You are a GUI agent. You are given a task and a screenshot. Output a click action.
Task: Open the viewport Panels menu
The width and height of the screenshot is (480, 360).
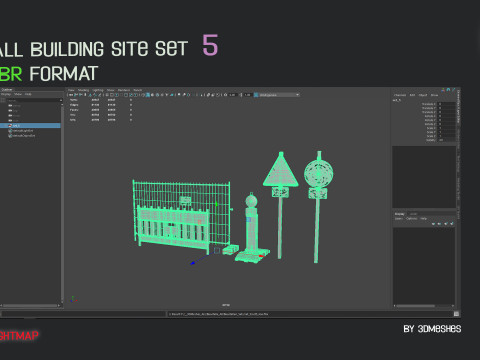tap(138, 90)
